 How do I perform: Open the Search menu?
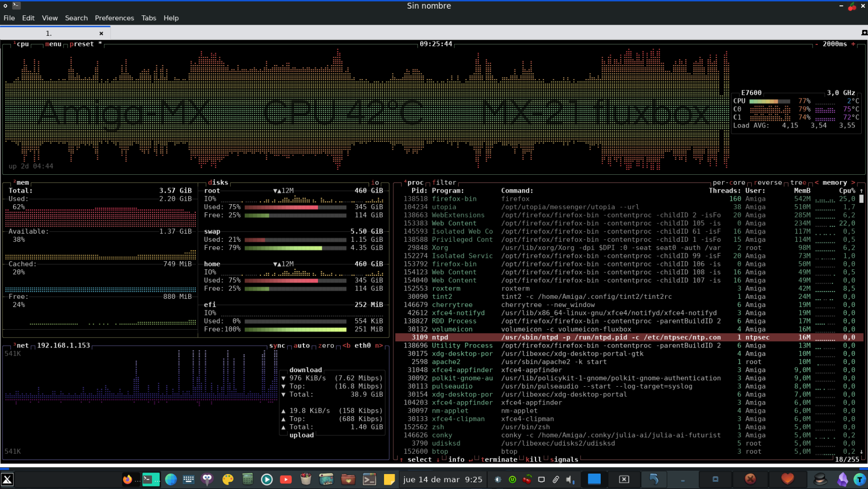76,18
